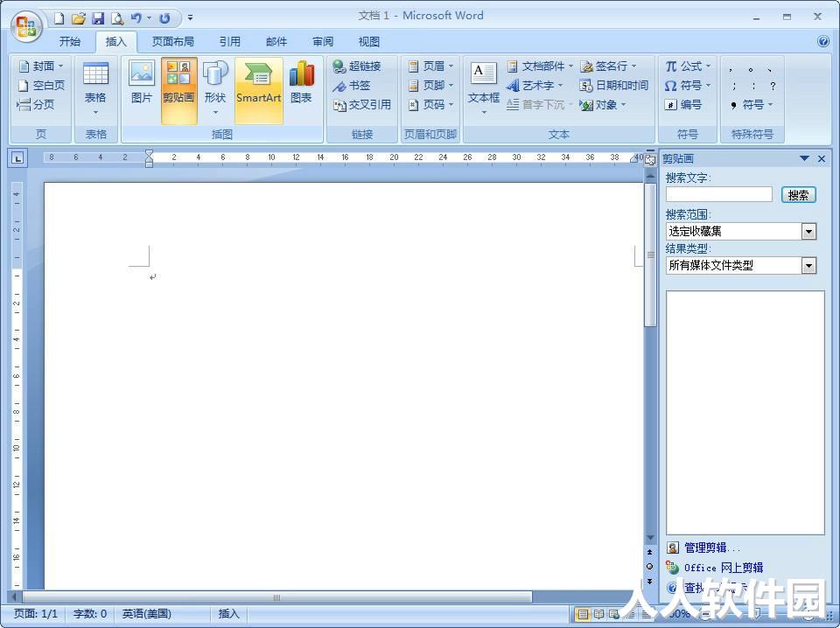Viewport: 840px width, 628px height.
Task: Expand the 所有媒体文件类型 result type dropdown
Action: coord(808,266)
